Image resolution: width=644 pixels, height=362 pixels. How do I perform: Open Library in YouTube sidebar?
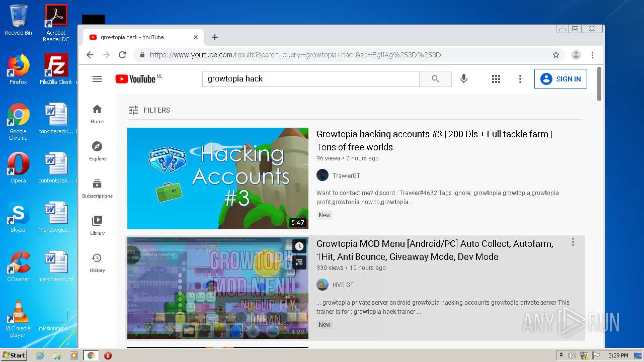(97, 225)
